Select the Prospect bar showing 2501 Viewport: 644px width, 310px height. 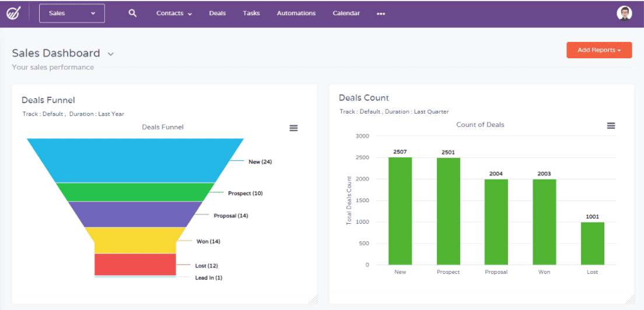click(x=448, y=211)
